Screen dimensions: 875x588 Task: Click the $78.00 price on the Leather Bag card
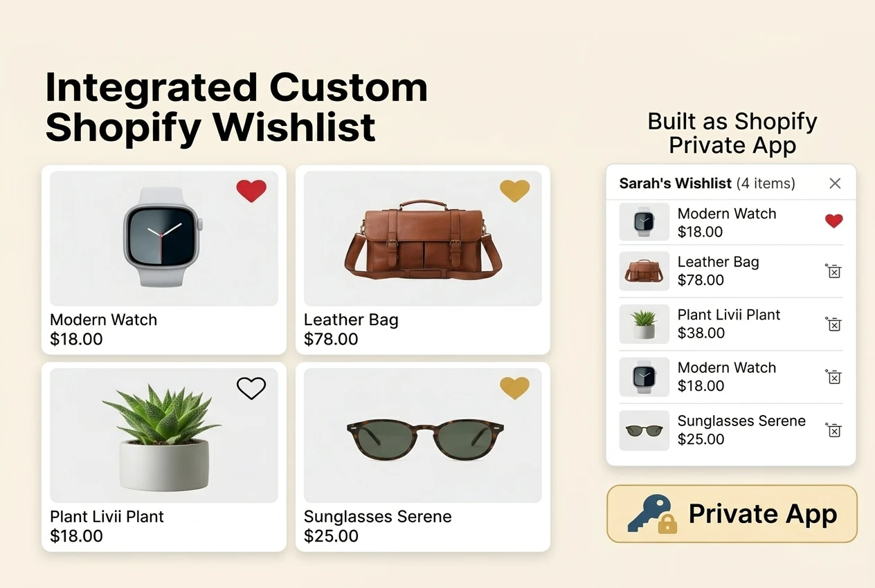[323, 339]
